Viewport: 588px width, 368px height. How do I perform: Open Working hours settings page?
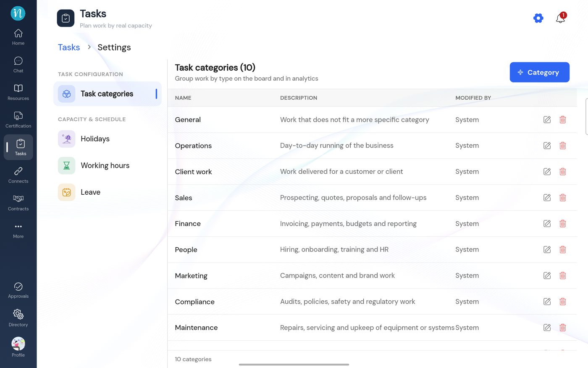point(108,166)
